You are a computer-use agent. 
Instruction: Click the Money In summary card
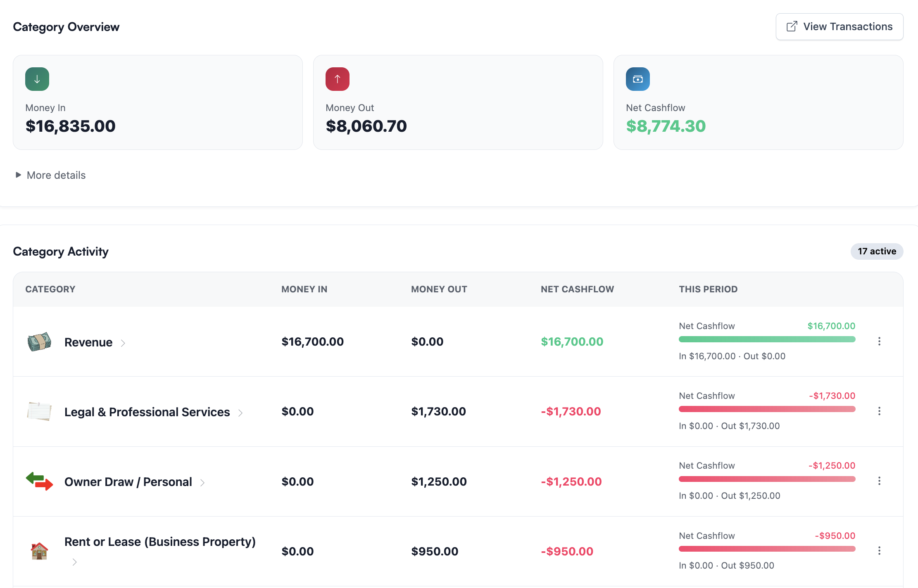click(x=158, y=102)
